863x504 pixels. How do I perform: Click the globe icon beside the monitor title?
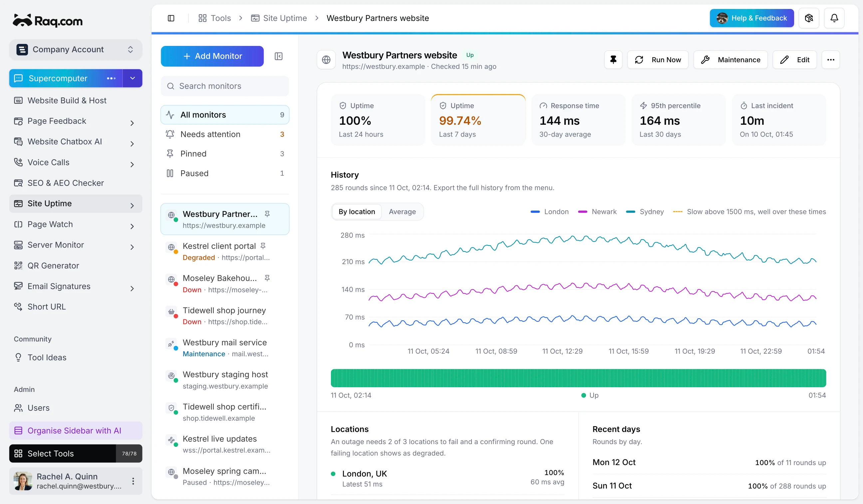326,60
